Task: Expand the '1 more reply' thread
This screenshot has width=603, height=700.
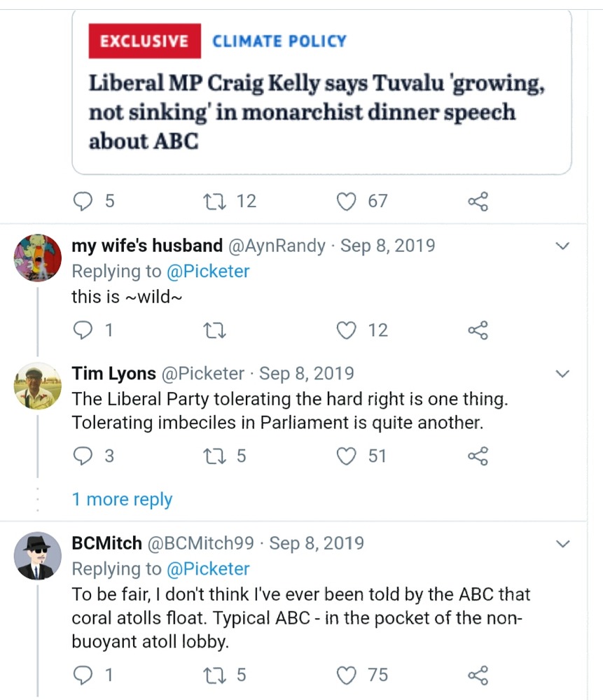Action: pos(122,499)
